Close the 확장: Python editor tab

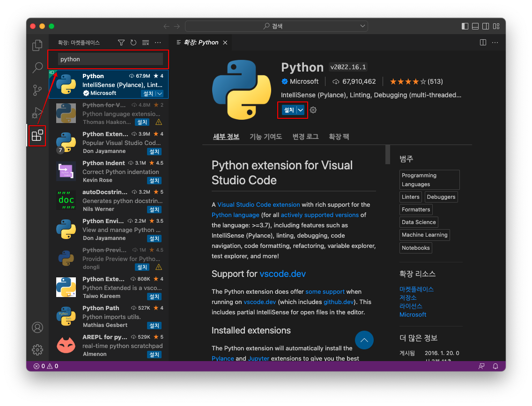[225, 43]
